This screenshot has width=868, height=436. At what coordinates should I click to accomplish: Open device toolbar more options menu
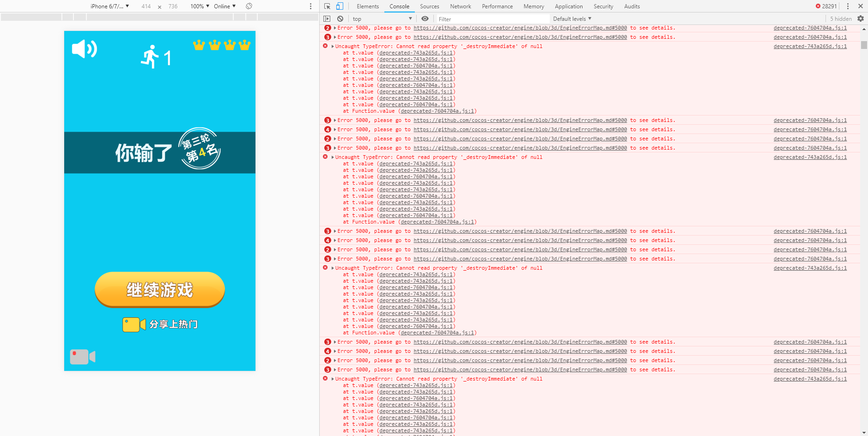pyautogui.click(x=310, y=6)
